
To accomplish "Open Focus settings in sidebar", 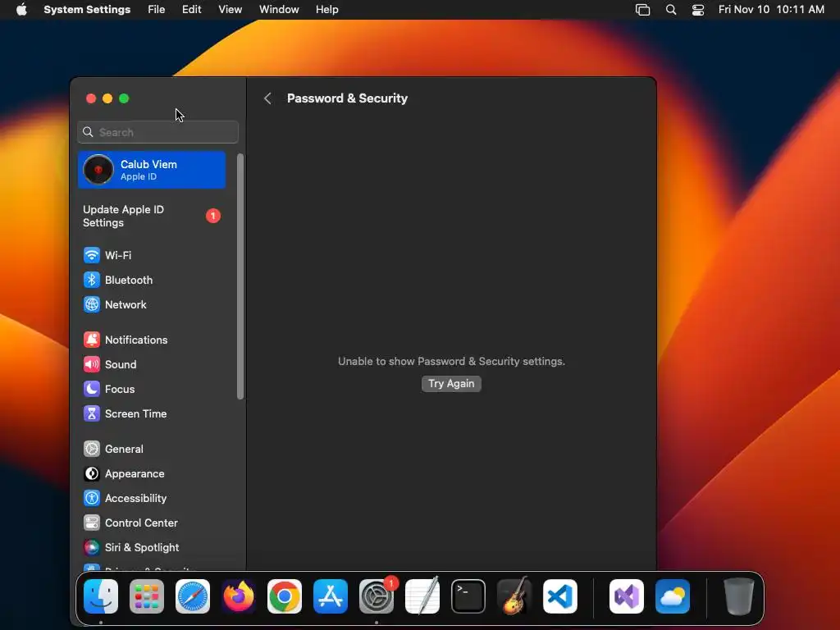I will (152, 389).
